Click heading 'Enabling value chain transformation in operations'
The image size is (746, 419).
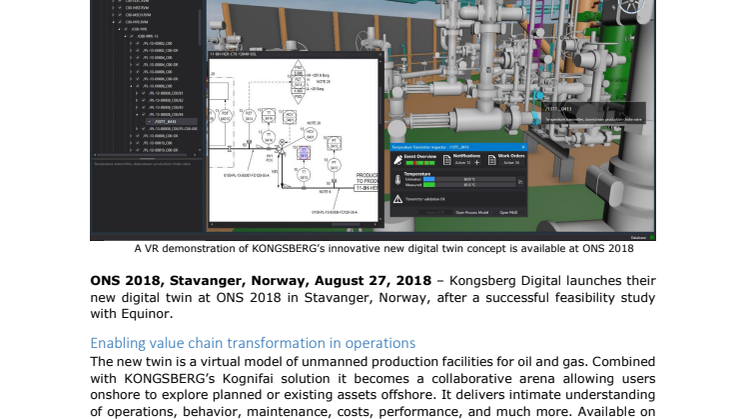253,343
